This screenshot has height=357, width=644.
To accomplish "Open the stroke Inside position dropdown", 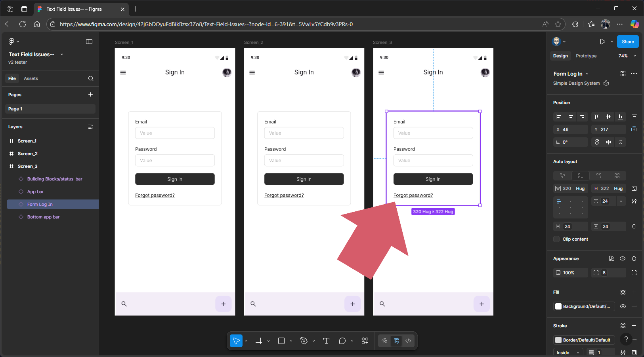I will point(568,353).
